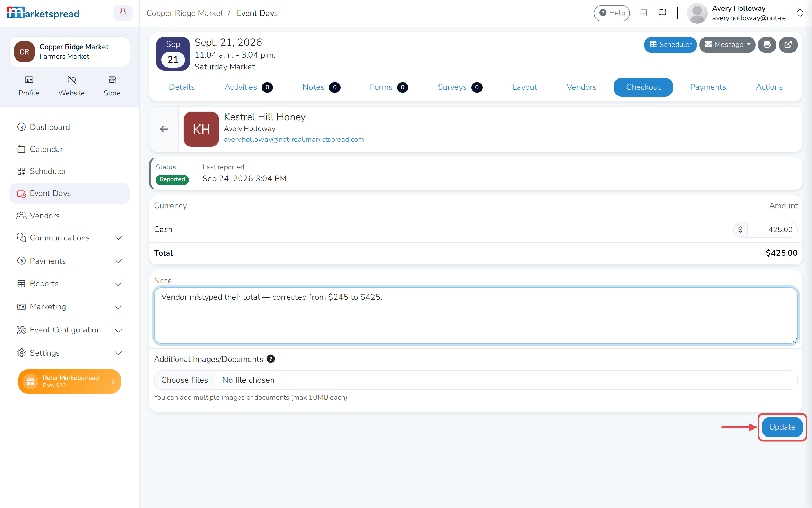Click the Choose Files button
The image size is (812, 508).
[185, 380]
